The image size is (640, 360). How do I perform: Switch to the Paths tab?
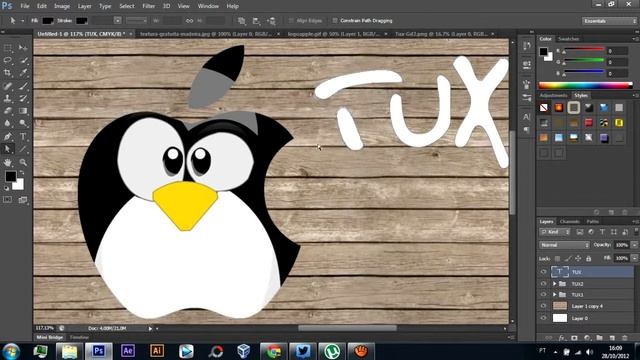pos(593,222)
